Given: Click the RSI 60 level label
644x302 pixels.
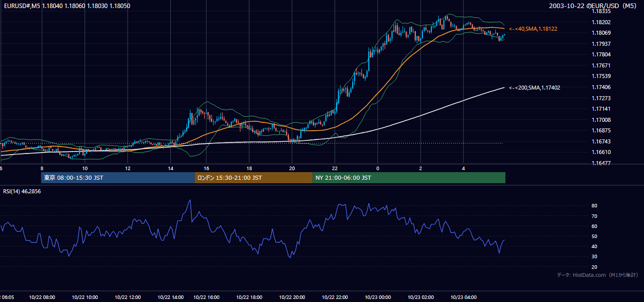Looking at the screenshot, I should [x=594, y=226].
